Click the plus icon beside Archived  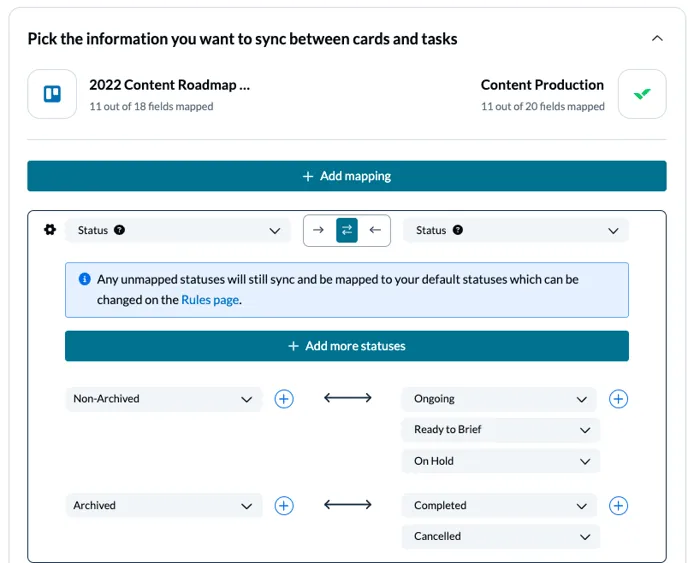pos(284,506)
